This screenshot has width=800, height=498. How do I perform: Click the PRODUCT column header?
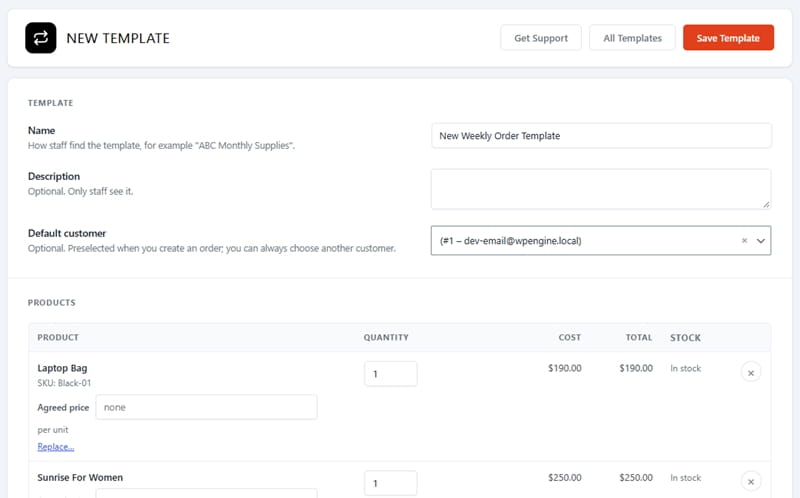point(58,337)
